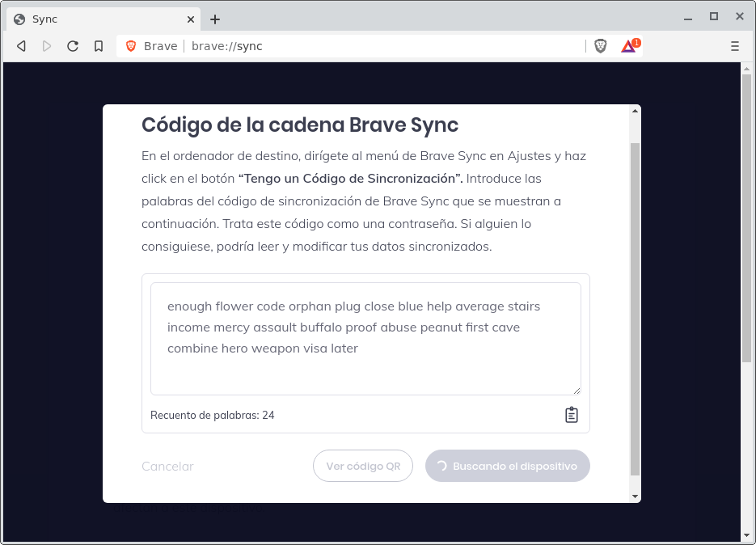Open the Brave hamburger main menu
756x545 pixels.
pos(734,46)
